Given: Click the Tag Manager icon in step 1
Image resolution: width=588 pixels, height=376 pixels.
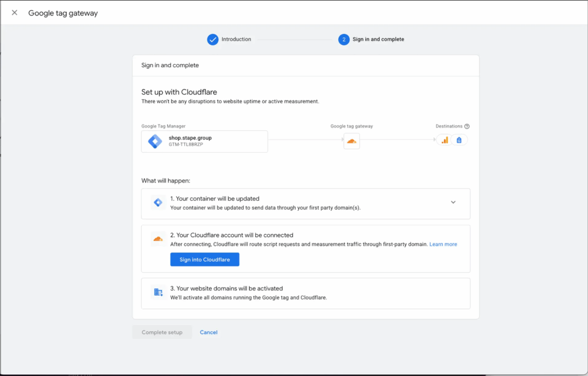Looking at the screenshot, I should [x=158, y=203].
